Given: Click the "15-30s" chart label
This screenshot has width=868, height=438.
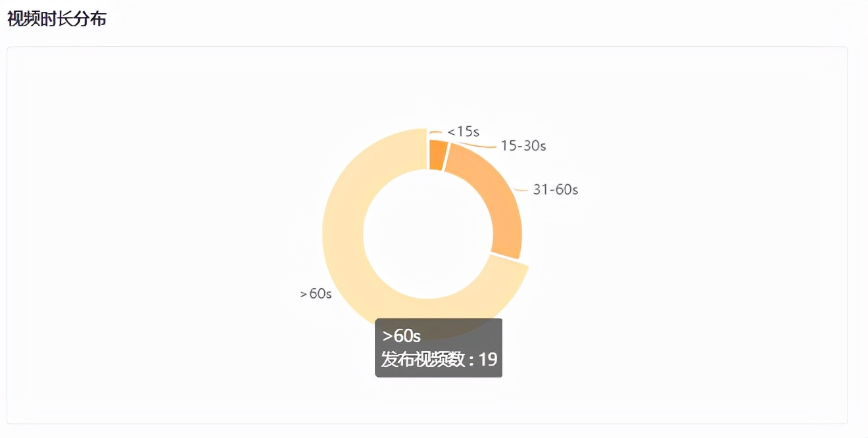Looking at the screenshot, I should pyautogui.click(x=523, y=145).
